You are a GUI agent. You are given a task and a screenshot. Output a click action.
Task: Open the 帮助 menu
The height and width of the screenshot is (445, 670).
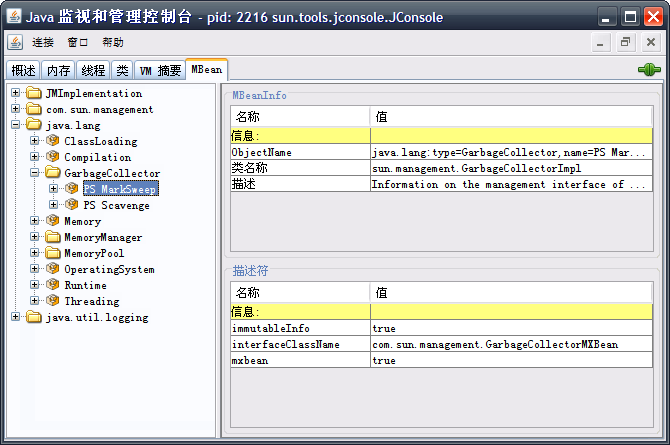click(x=113, y=42)
